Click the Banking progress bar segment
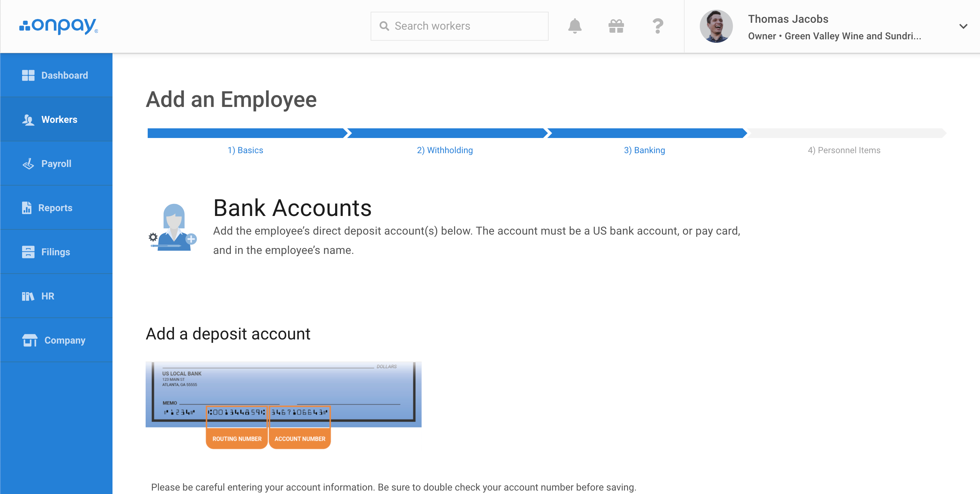The image size is (980, 494). click(x=646, y=133)
